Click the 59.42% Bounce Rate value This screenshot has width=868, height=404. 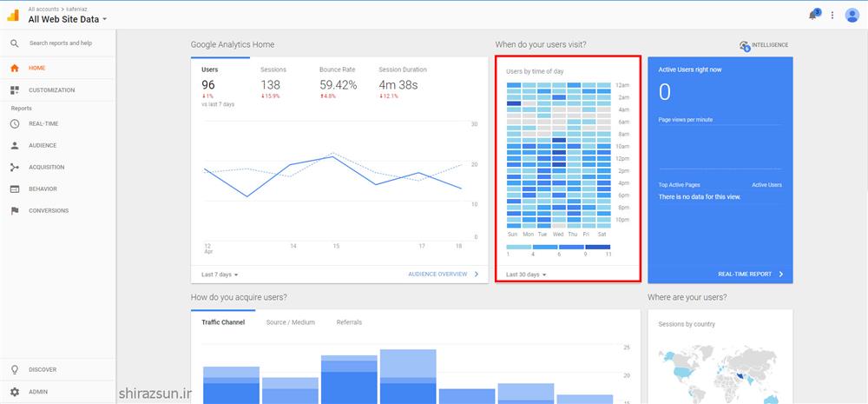click(x=339, y=85)
